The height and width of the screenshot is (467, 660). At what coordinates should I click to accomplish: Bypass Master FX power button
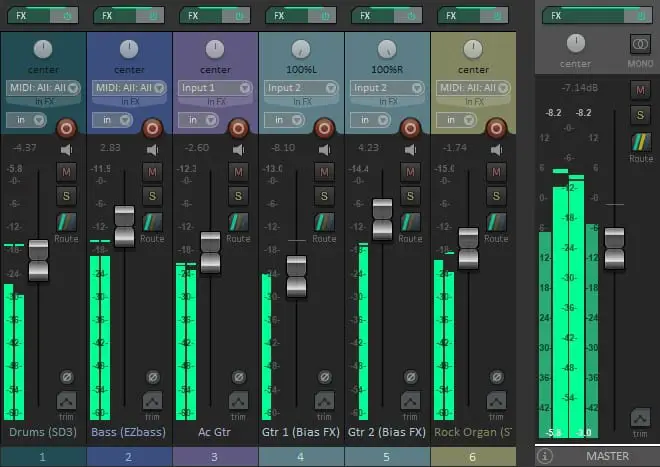[x=641, y=16]
